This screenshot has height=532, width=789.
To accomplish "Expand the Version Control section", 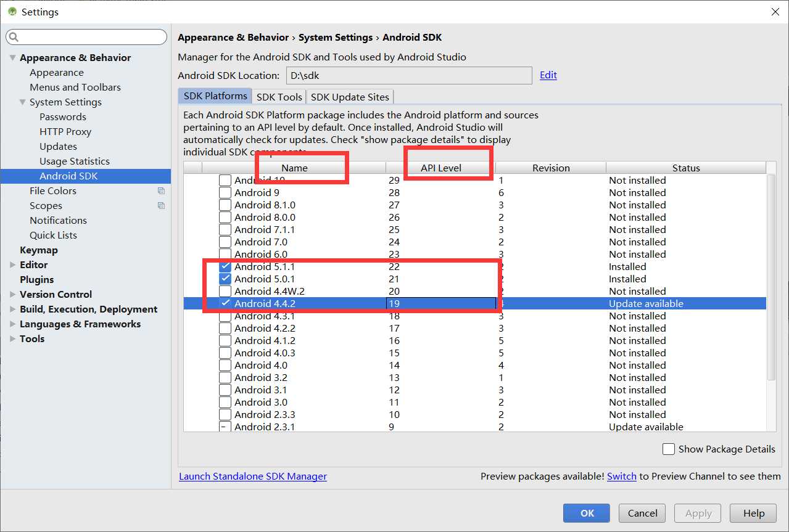I will pos(13,295).
